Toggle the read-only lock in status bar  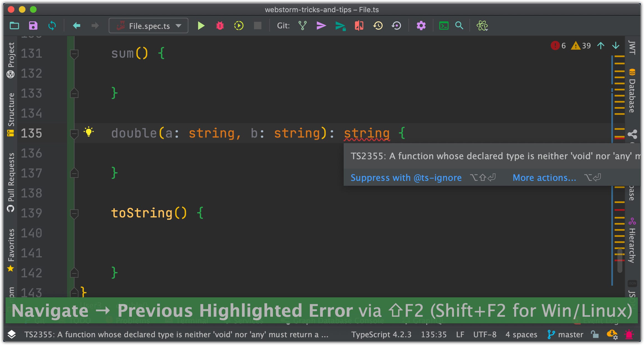[594, 334]
